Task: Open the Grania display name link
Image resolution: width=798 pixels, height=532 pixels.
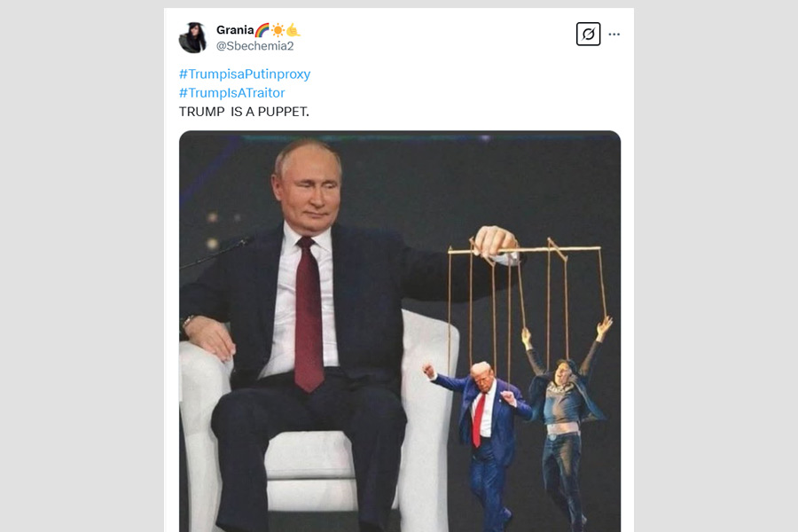Action: click(x=235, y=30)
